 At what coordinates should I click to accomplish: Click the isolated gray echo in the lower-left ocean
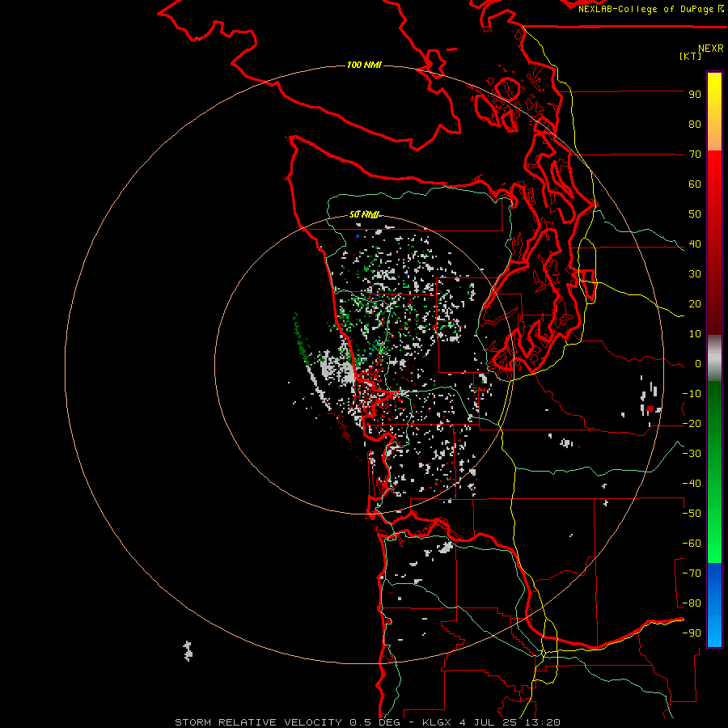coord(188,651)
